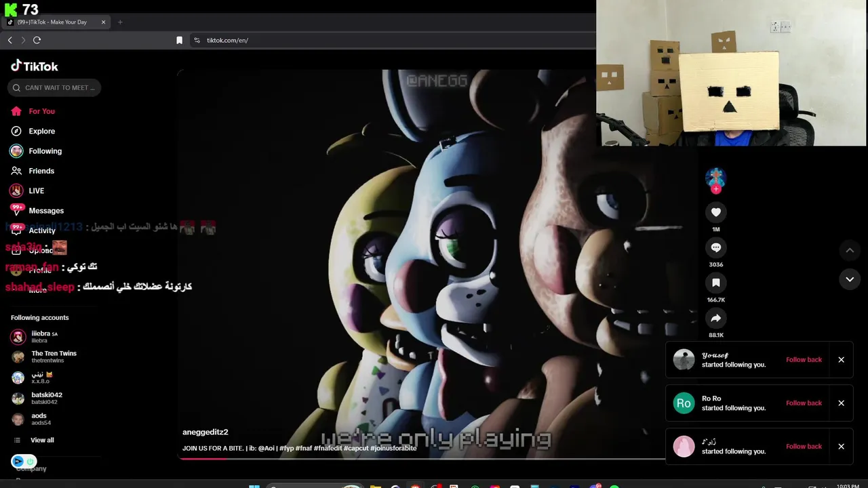
Task: Open the comments on the video
Action: coord(715,247)
